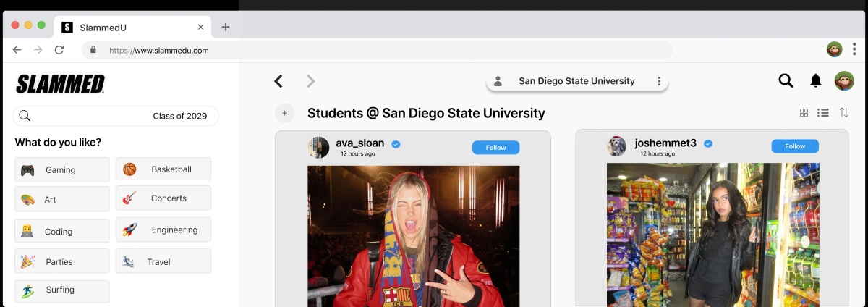Go back using the left chevron arrow

278,81
